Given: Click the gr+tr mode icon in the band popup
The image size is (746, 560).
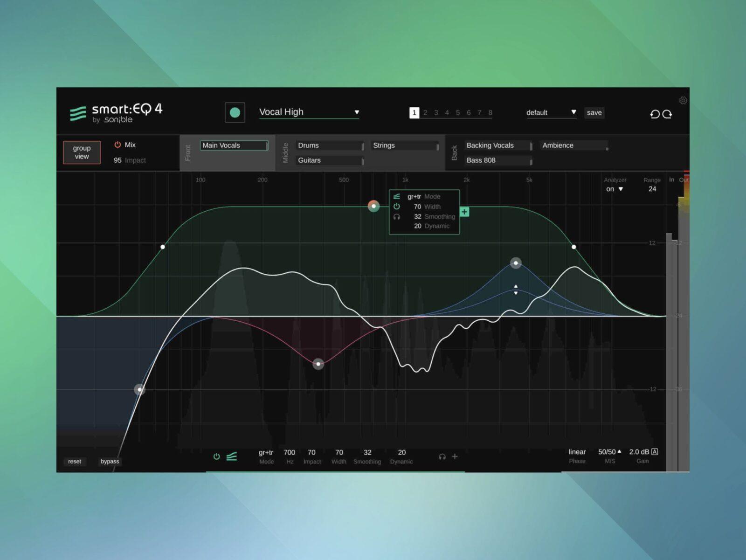Looking at the screenshot, I should tap(397, 196).
